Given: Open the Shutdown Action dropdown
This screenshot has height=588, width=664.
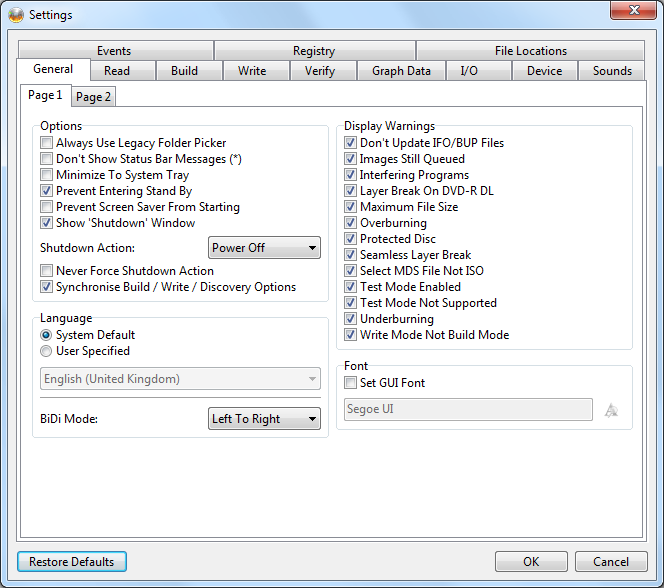Looking at the screenshot, I should 264,248.
